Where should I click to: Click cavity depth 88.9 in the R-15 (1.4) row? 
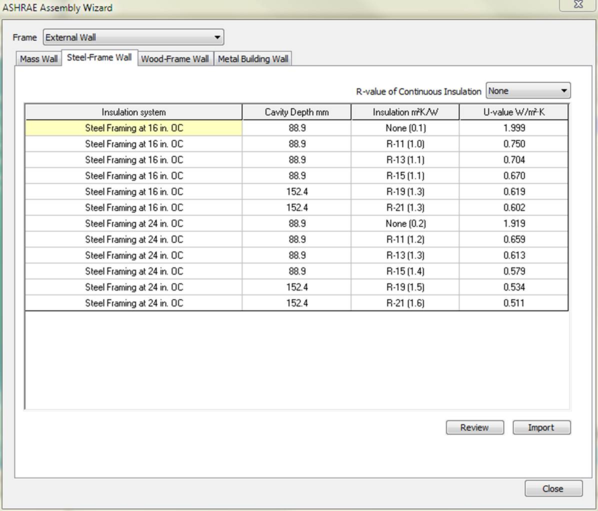tap(297, 271)
